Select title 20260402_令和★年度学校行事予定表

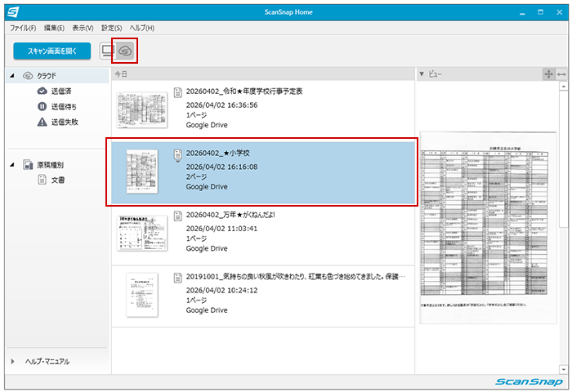(x=244, y=91)
